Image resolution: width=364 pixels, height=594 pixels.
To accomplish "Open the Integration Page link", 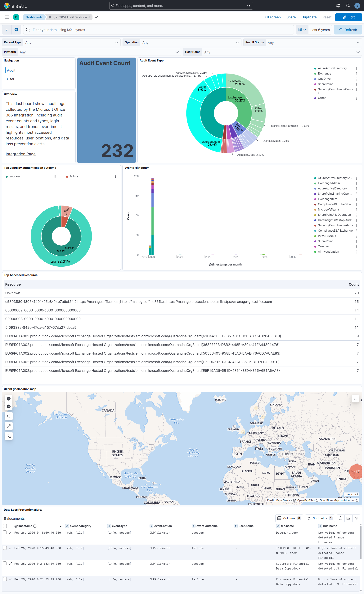I will tap(20, 154).
